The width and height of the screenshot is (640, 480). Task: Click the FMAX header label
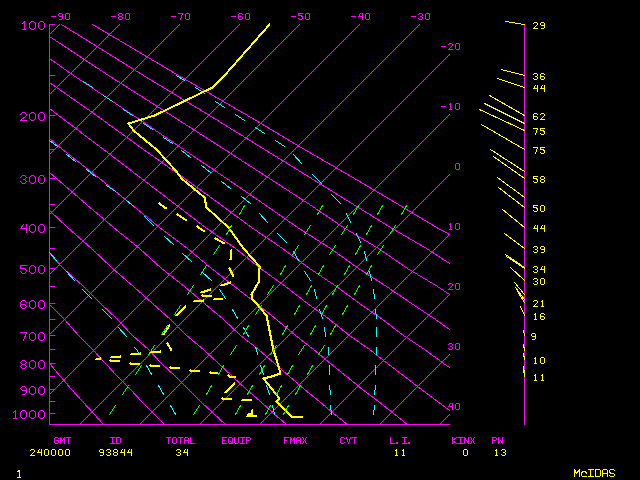click(x=294, y=440)
